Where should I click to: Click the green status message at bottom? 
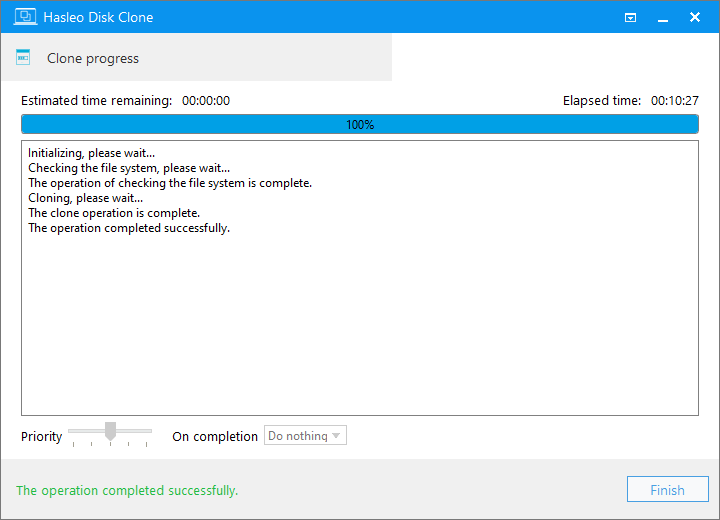pyautogui.click(x=127, y=491)
